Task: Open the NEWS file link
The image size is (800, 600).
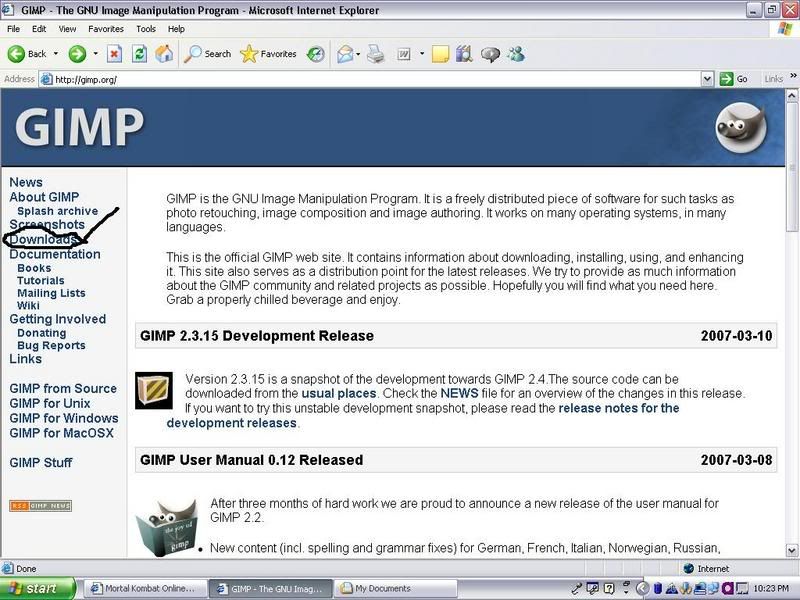Action: tap(459, 393)
